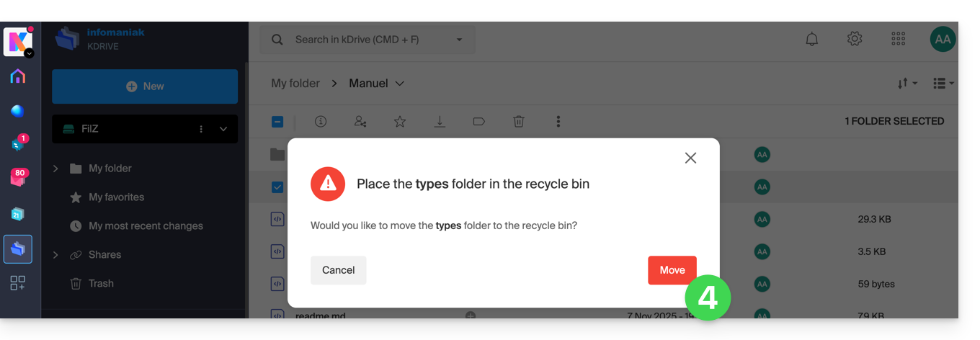Click the Search in kDrive field
This screenshot has height=340, width=980.
(x=367, y=40)
